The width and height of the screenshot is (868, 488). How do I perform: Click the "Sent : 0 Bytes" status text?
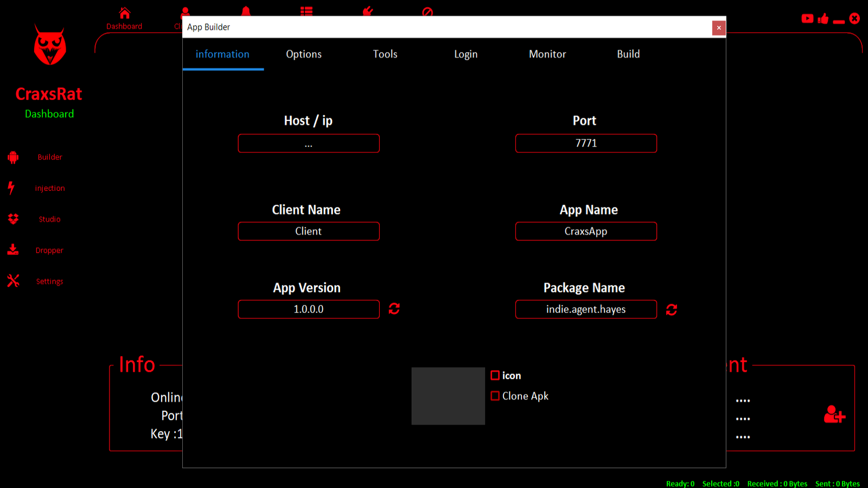(x=838, y=484)
